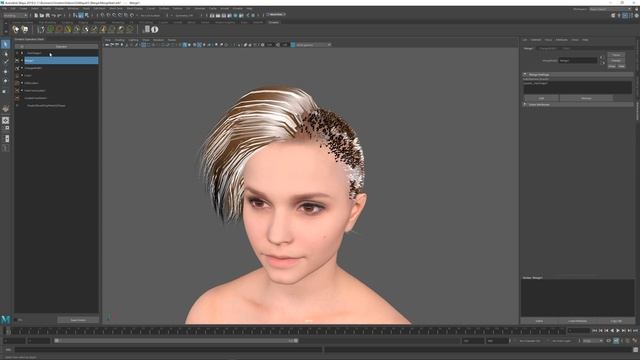Open the menu set dropdown in status line
The height and width of the screenshot is (360, 640).
click(15, 15)
